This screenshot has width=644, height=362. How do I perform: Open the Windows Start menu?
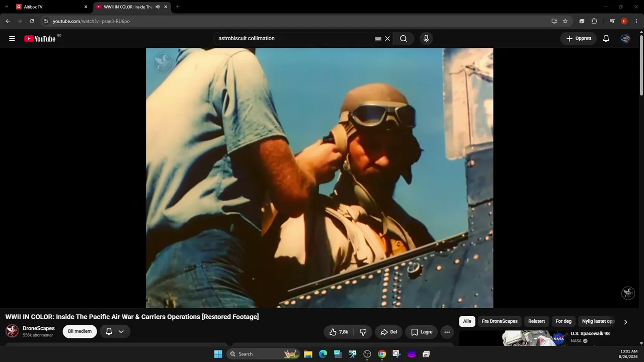pyautogui.click(x=218, y=354)
